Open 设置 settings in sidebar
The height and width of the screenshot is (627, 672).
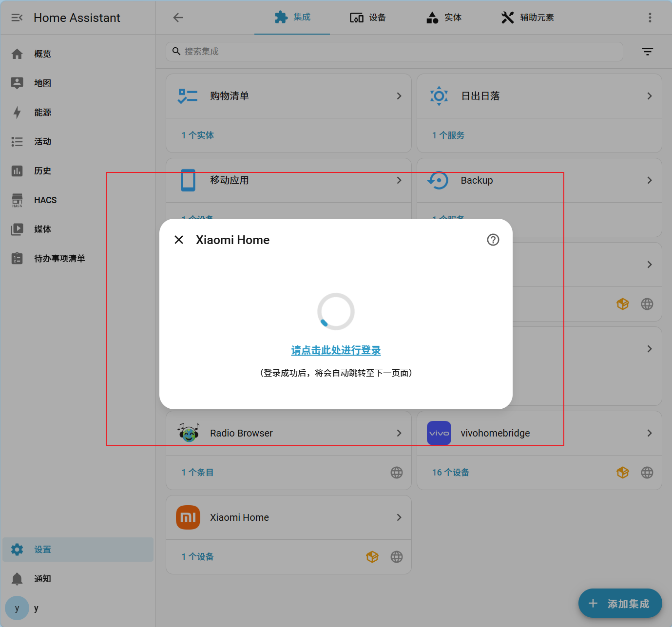point(78,550)
